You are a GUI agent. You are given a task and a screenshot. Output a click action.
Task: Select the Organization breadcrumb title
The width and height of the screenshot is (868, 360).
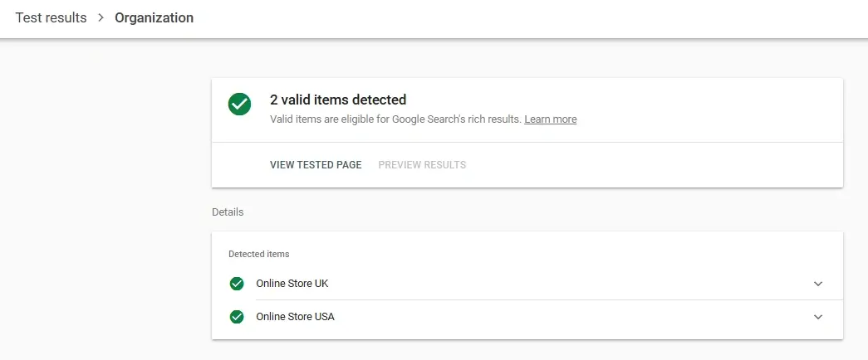point(154,18)
